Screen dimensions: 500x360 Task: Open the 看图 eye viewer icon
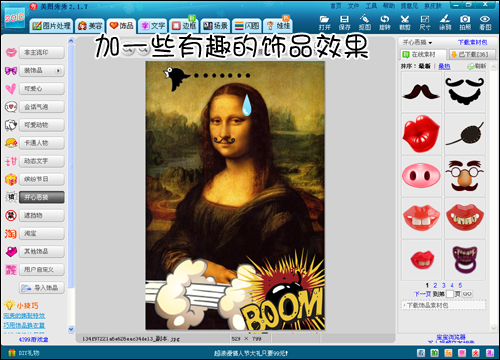485,23
